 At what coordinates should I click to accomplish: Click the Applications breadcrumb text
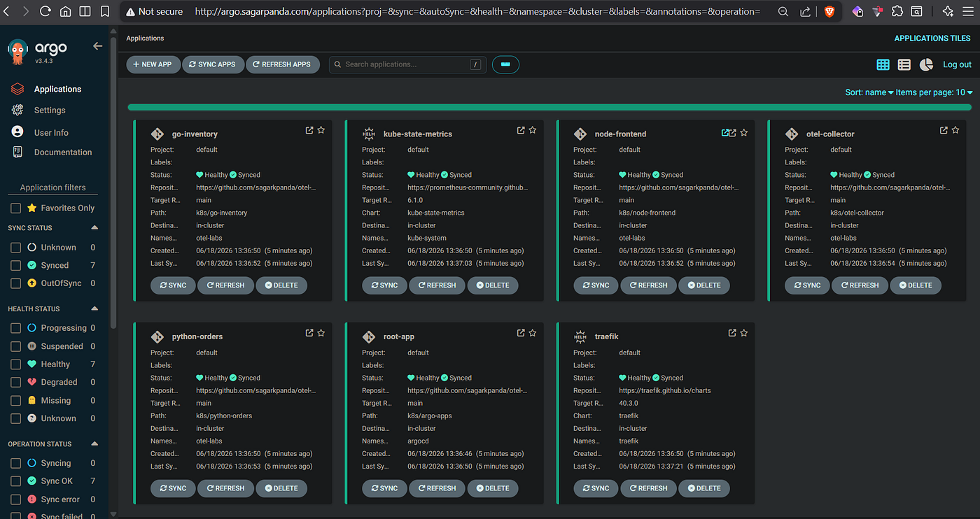point(145,38)
